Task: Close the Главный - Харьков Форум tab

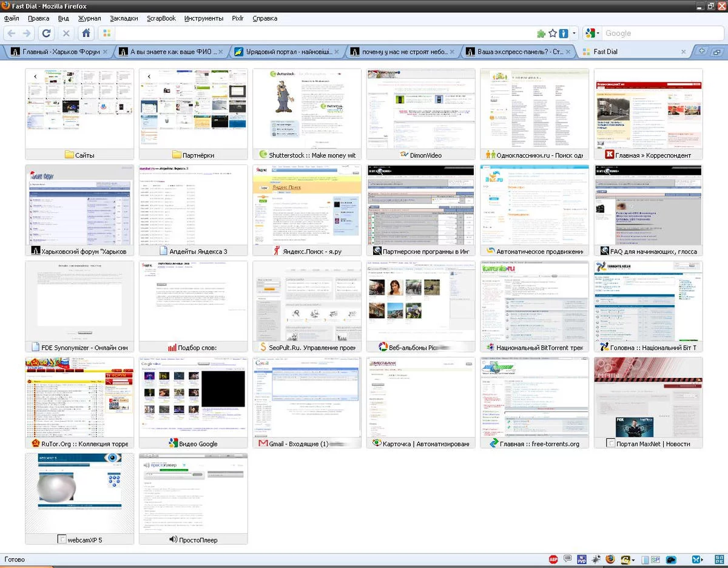Action: 105,52
